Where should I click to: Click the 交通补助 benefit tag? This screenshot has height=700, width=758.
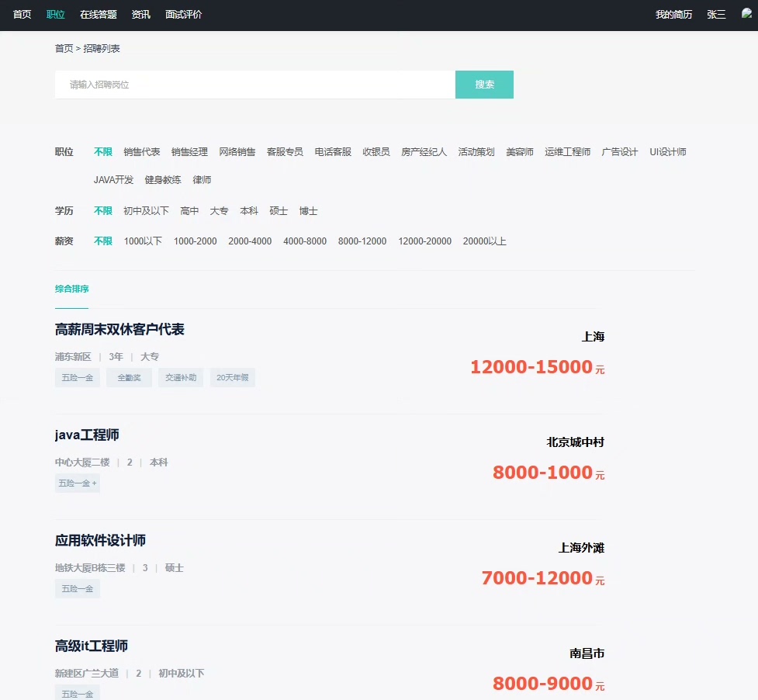tap(181, 378)
